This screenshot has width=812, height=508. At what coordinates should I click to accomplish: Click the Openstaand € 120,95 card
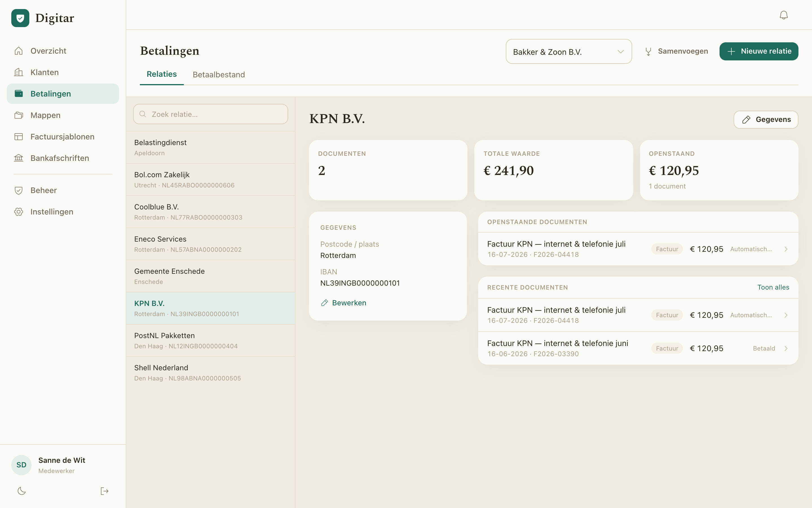tap(719, 170)
